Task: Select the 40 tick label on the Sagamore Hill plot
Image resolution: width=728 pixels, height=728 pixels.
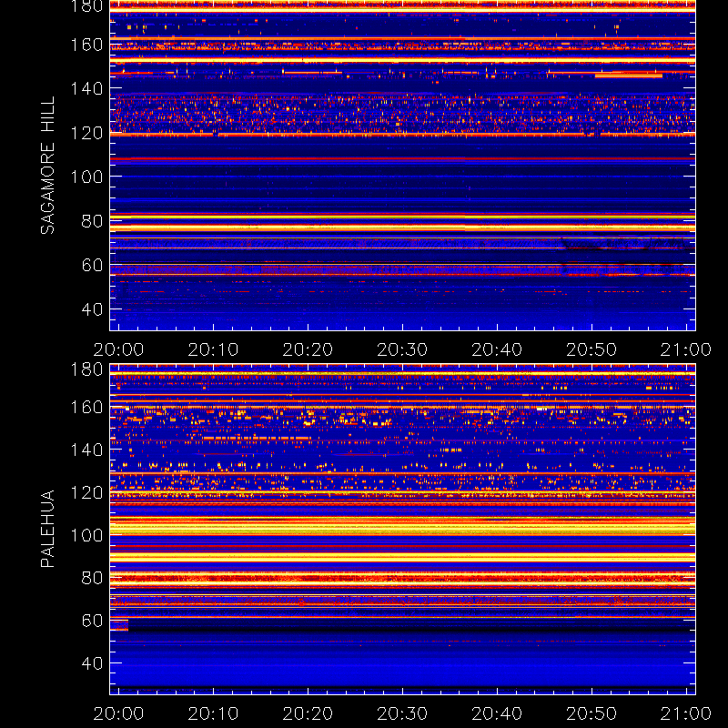Action: (92, 309)
